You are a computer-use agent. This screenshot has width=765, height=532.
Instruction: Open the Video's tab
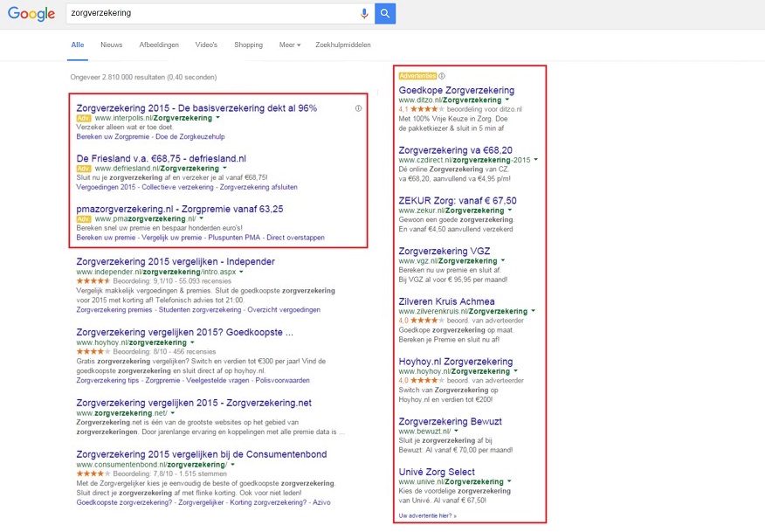(206, 45)
